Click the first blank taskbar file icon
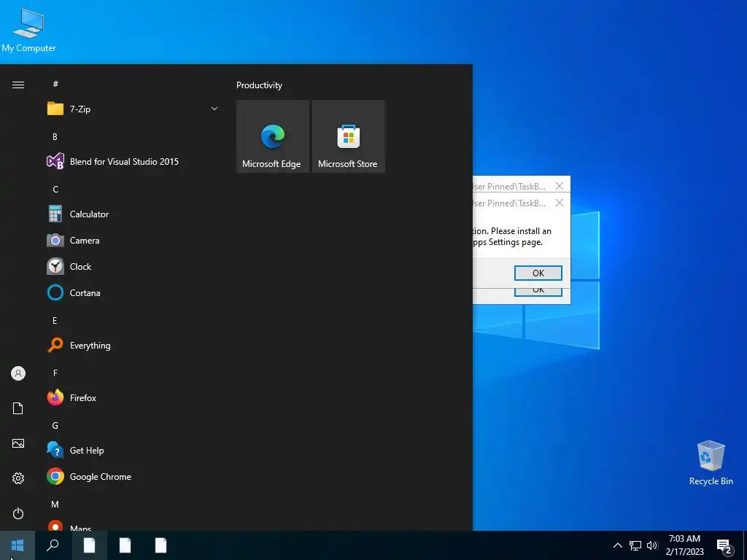Image resolution: width=747 pixels, height=560 pixels. click(x=90, y=545)
